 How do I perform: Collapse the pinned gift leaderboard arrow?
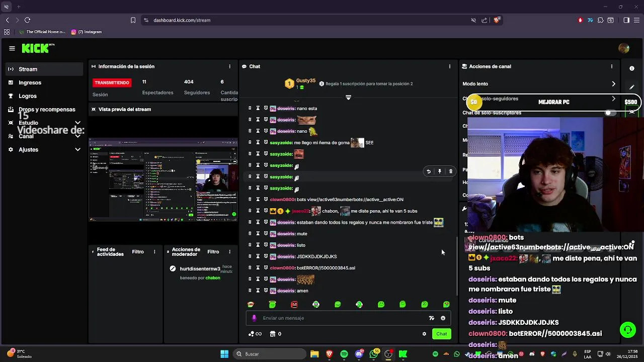pos(348,97)
